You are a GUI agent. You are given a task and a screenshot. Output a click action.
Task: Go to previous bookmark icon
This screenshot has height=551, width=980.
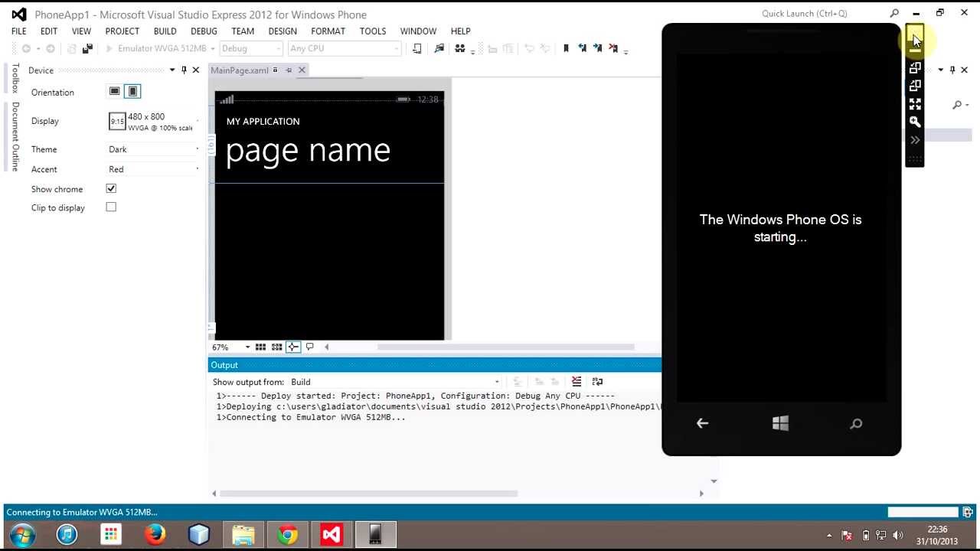pyautogui.click(x=583, y=48)
